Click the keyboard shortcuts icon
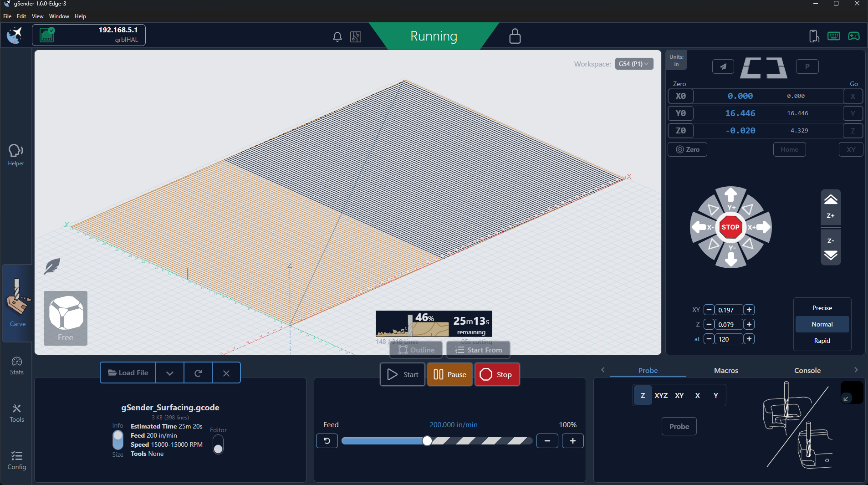 pyautogui.click(x=834, y=36)
